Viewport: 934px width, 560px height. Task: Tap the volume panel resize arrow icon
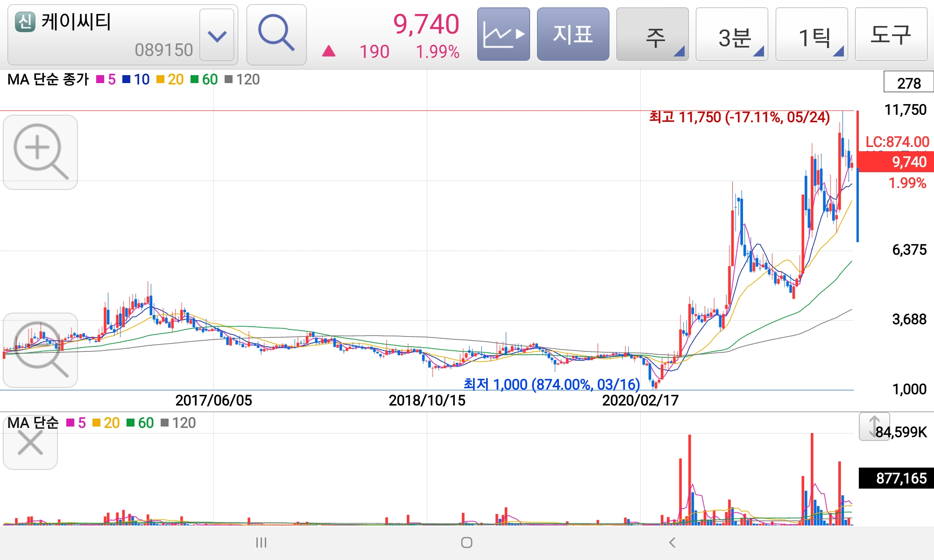point(873,427)
